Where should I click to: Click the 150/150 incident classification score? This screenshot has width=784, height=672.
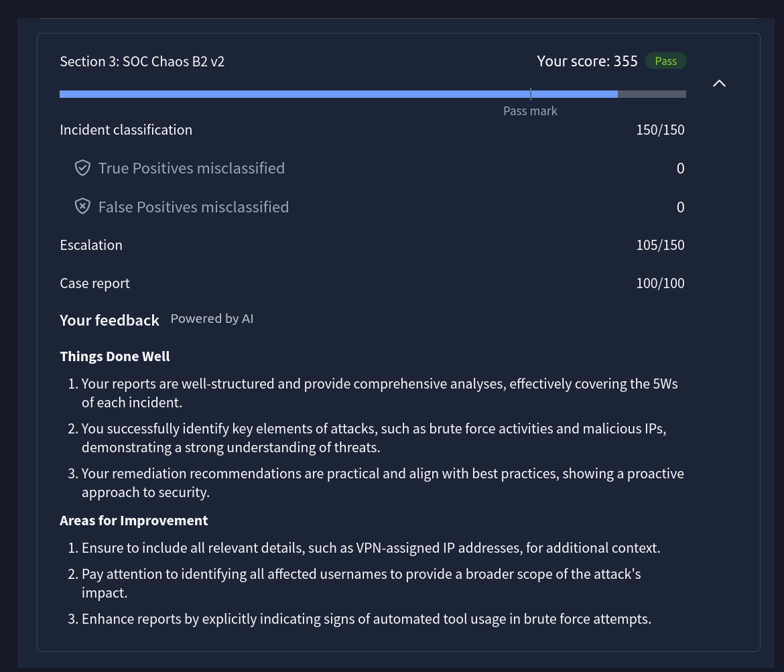(x=660, y=130)
